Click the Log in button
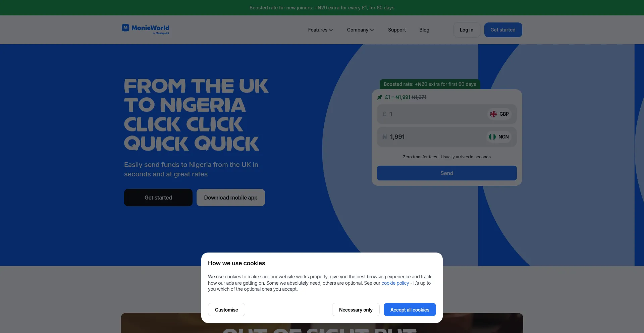 click(467, 30)
